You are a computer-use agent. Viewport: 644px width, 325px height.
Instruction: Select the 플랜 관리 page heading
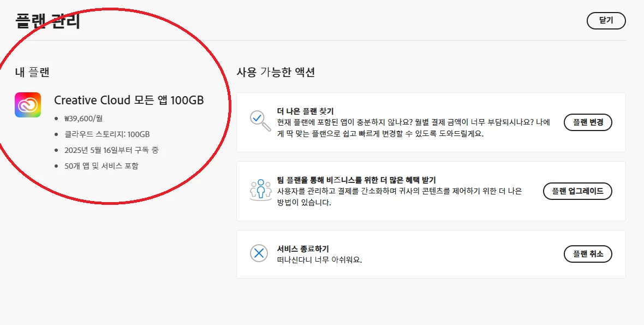point(47,21)
